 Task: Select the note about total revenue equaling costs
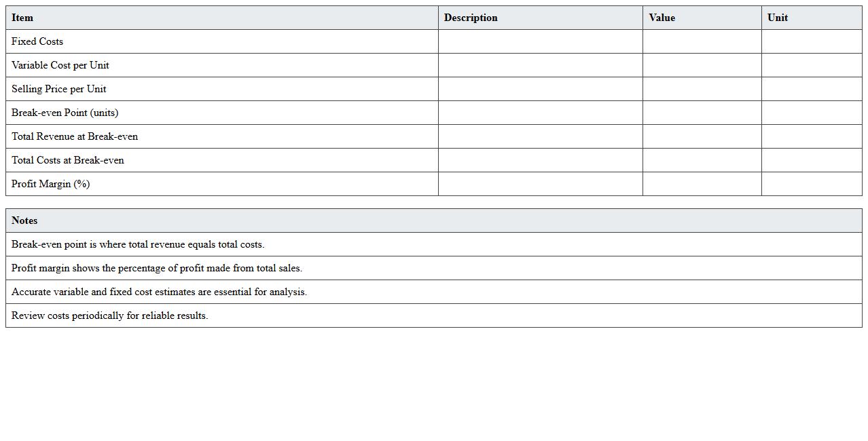click(138, 244)
